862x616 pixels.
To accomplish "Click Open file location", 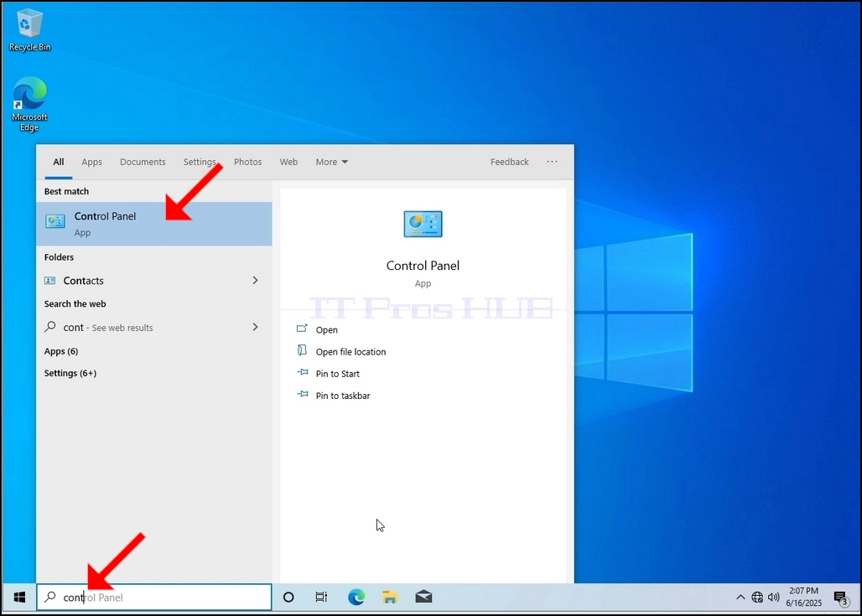I will (x=351, y=352).
